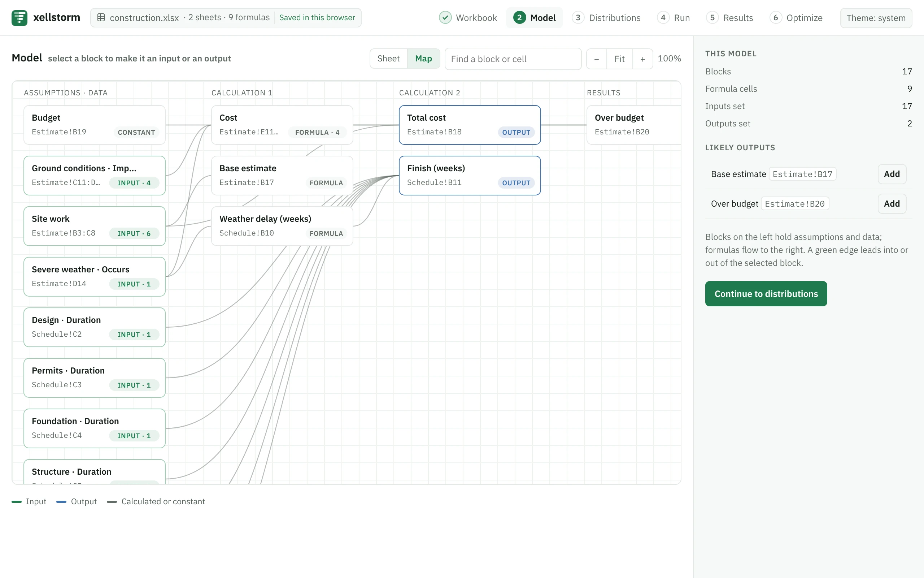Select the Design · Duration block
This screenshot has width=924, height=578.
(x=94, y=327)
